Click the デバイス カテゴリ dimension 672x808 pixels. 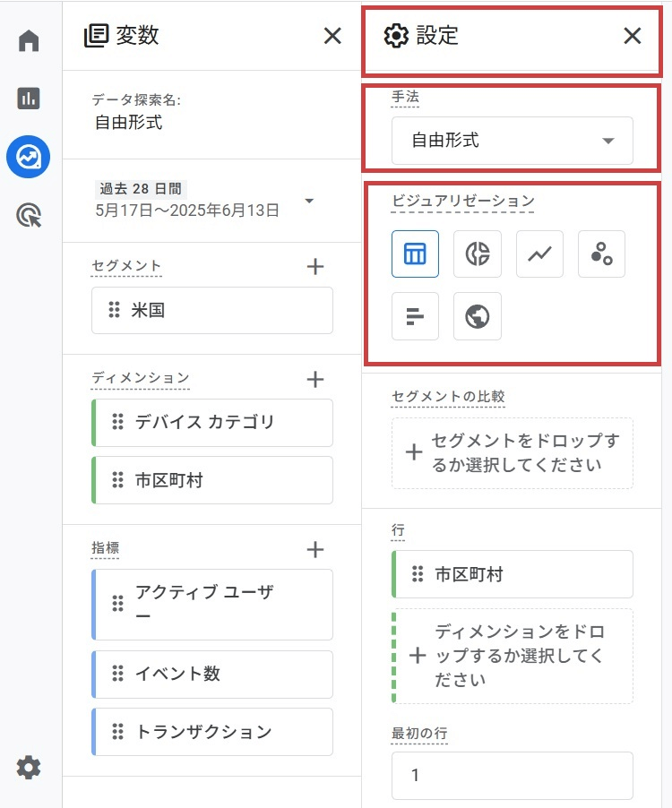pos(212,423)
